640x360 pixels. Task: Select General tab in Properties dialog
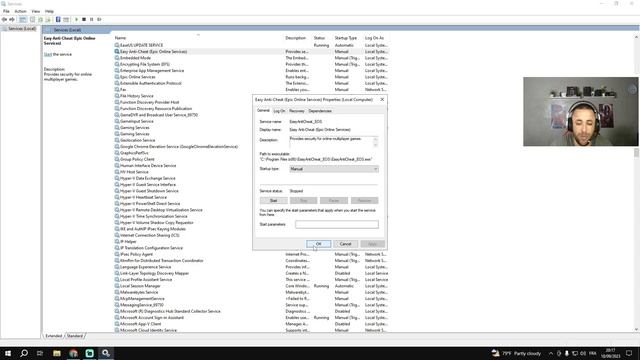coord(263,111)
